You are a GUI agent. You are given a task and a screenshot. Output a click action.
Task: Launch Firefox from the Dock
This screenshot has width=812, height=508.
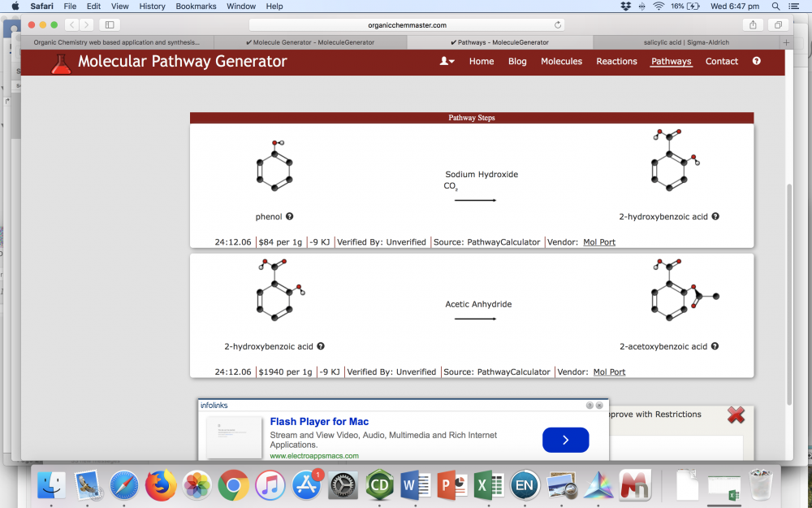point(161,485)
